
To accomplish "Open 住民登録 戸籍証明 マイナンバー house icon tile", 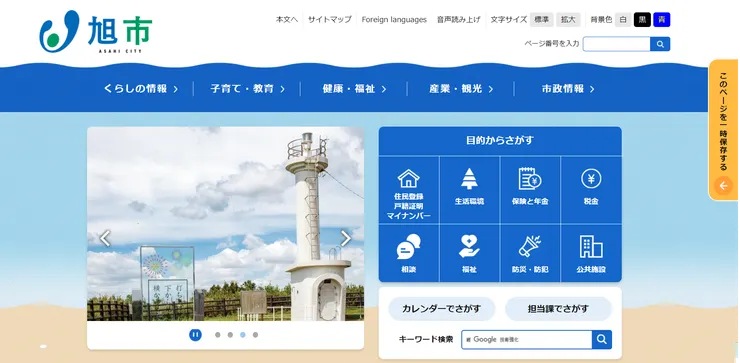I will [409, 190].
